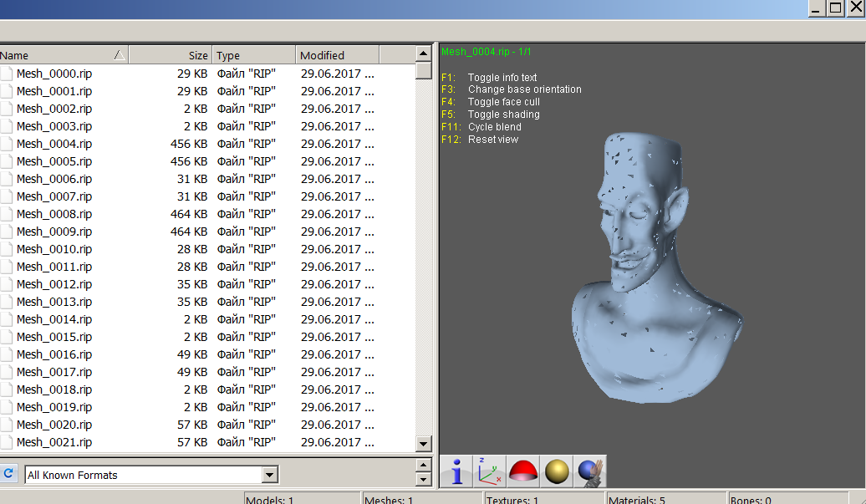Select Mesh_0021.rip in the file list
The height and width of the screenshot is (504, 866).
(x=54, y=442)
